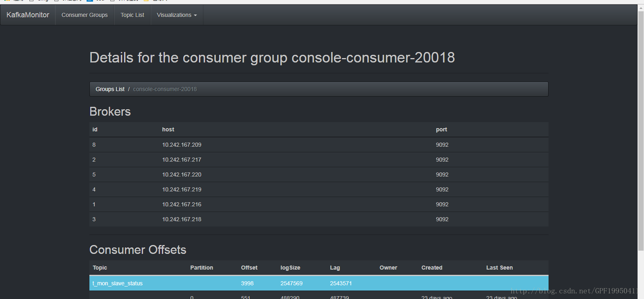Viewport: 644px width, 299px height.
Task: Click the Lag column header
Action: [335, 268]
